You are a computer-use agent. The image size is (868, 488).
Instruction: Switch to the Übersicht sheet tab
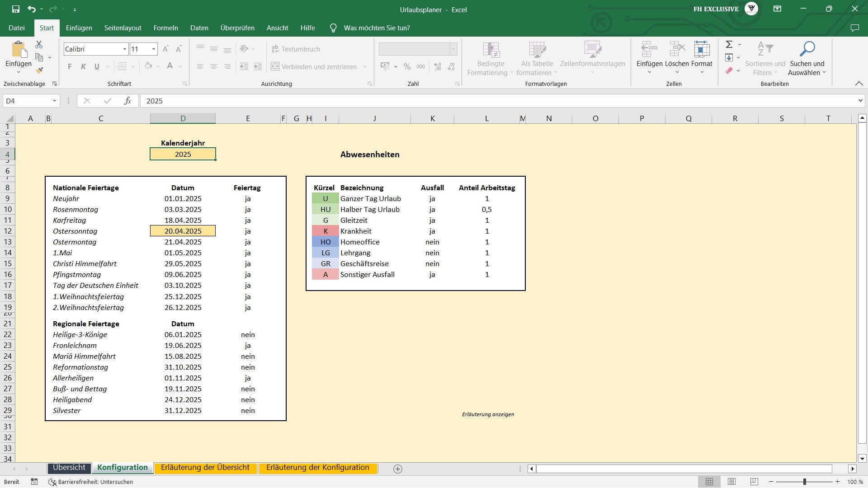[x=69, y=468]
